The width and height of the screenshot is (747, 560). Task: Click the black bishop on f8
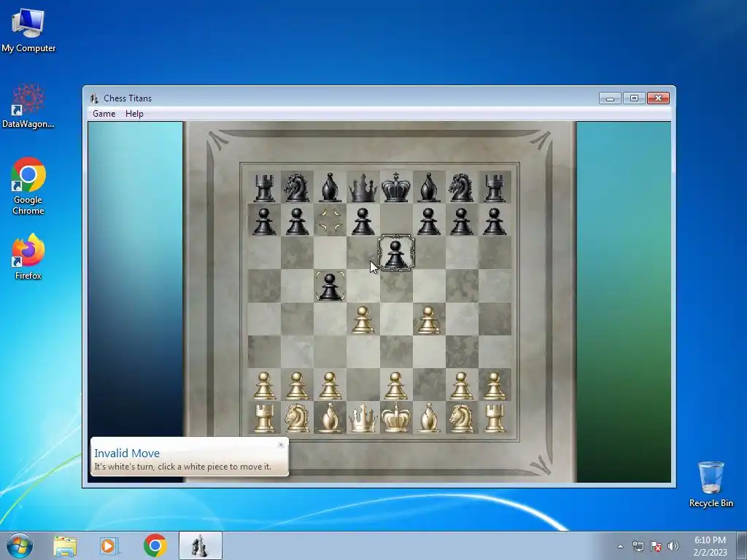tap(429, 187)
